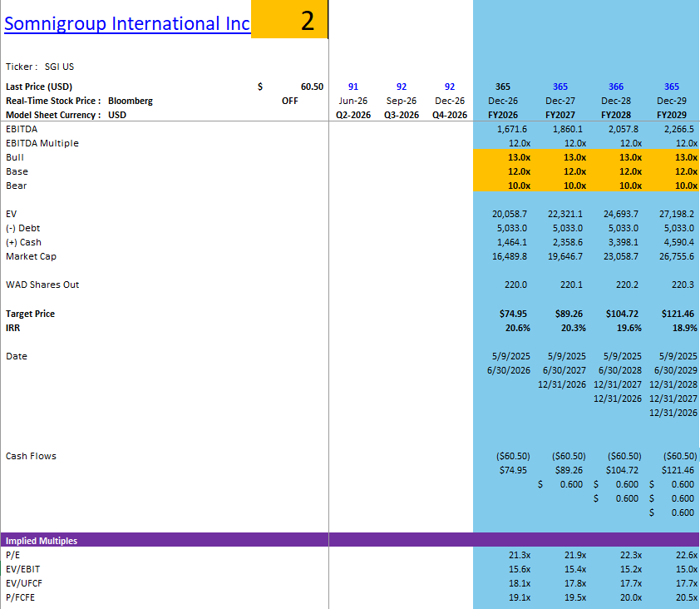
Task: Select the P/FCFE row label
Action: tap(20, 597)
